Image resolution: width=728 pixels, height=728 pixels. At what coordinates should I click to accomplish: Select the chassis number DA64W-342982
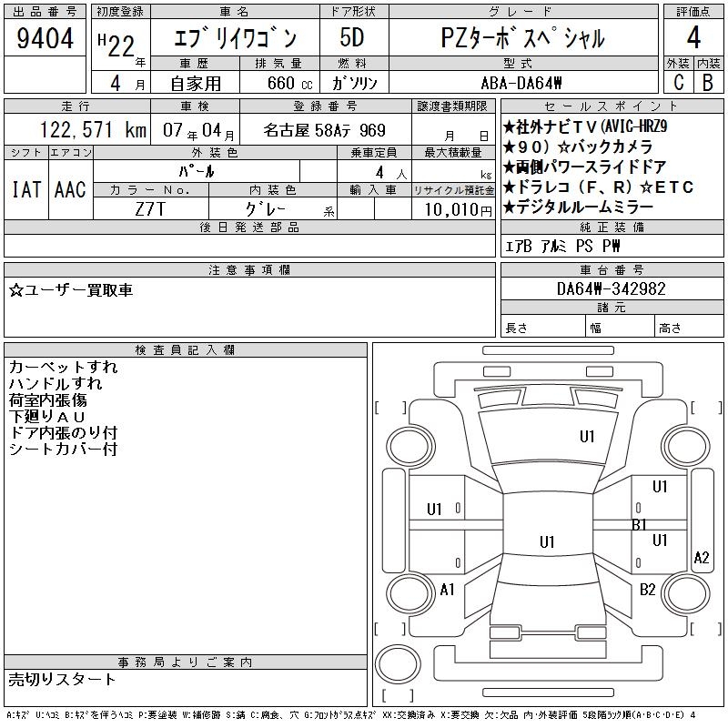611,288
